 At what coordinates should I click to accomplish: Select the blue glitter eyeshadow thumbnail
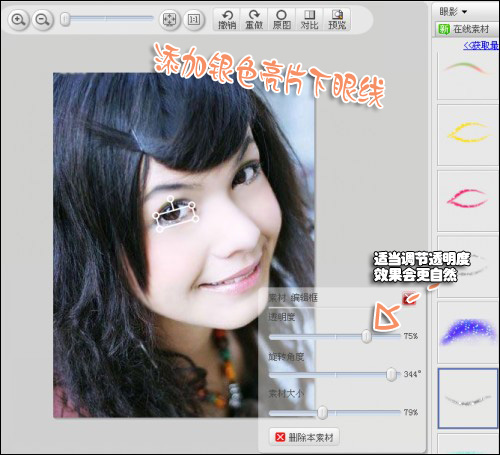coord(467,332)
